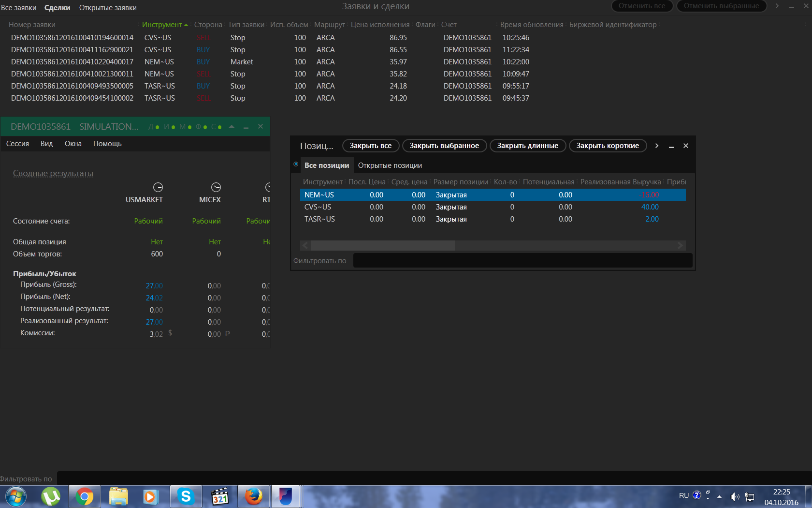Click the 'Ф' connection status indicator
Image resolution: width=812 pixels, height=508 pixels.
201,127
